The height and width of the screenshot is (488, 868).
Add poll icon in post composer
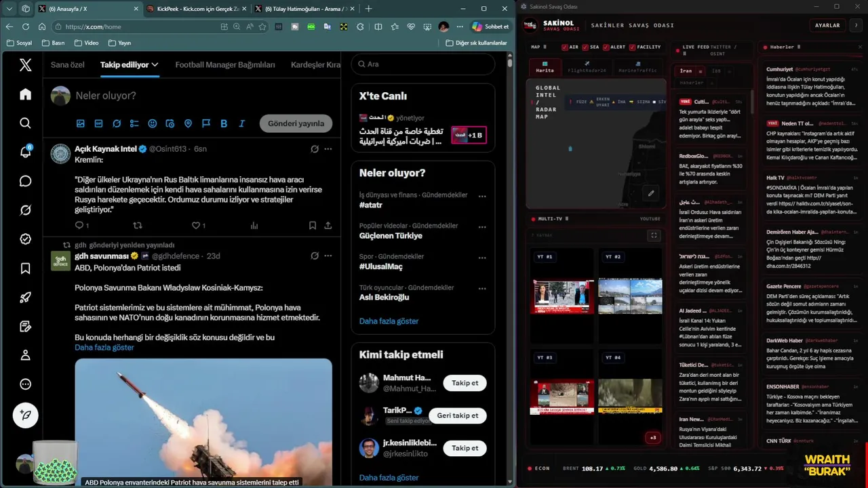134,123
